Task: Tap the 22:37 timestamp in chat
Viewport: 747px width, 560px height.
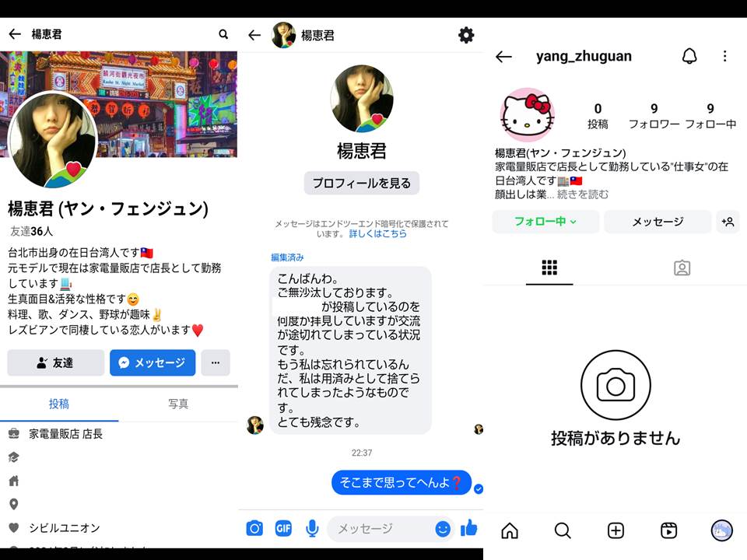Action: pos(362,453)
